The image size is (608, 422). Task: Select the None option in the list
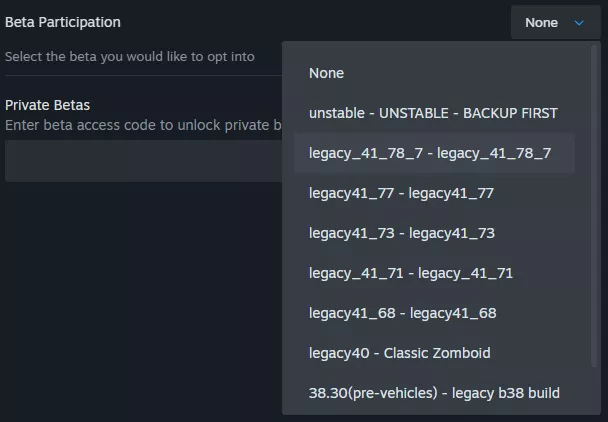click(326, 73)
